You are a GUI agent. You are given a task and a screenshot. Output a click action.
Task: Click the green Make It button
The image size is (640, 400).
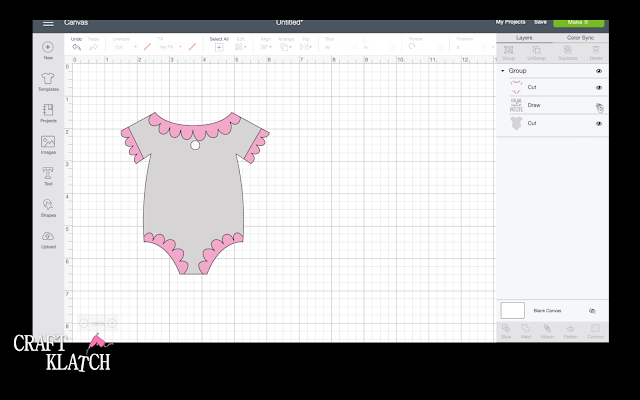[578, 22]
